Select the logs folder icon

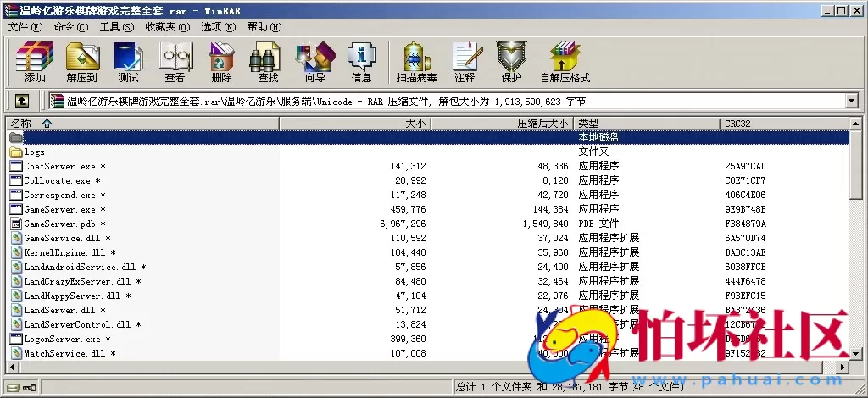click(x=16, y=152)
